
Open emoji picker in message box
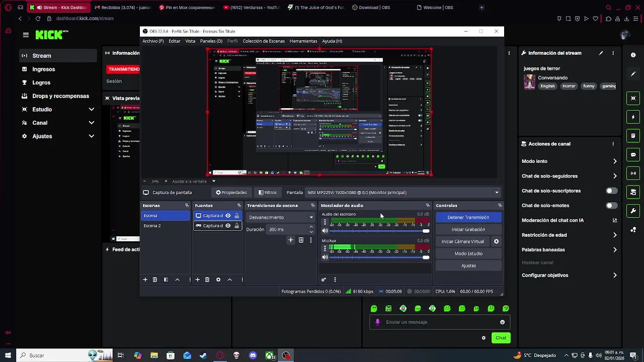click(x=502, y=322)
